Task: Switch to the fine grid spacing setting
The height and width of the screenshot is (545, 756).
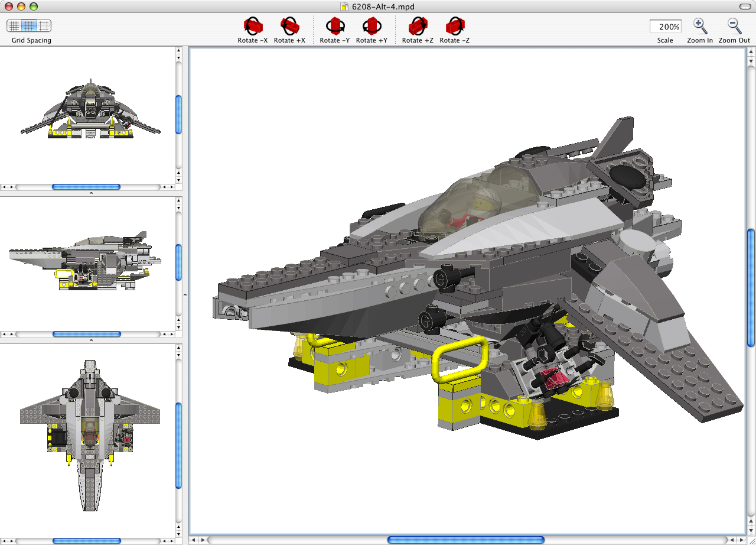Action: pyautogui.click(x=13, y=26)
